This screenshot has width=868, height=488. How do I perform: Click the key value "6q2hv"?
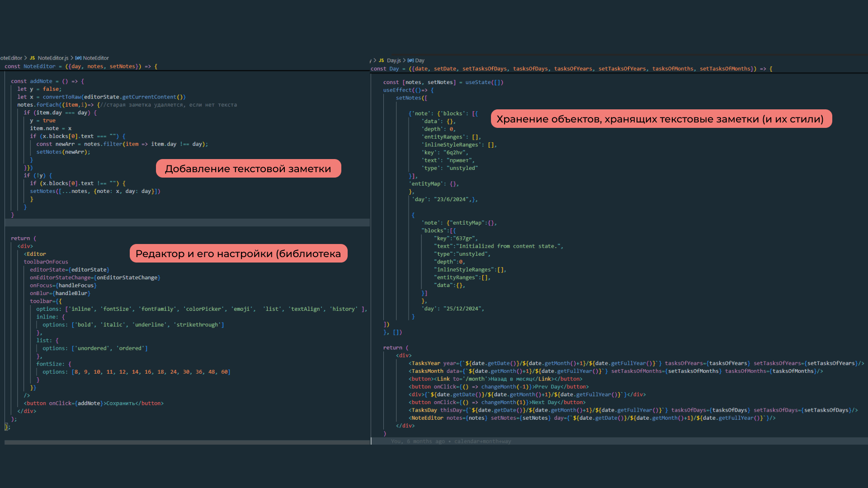454,153
